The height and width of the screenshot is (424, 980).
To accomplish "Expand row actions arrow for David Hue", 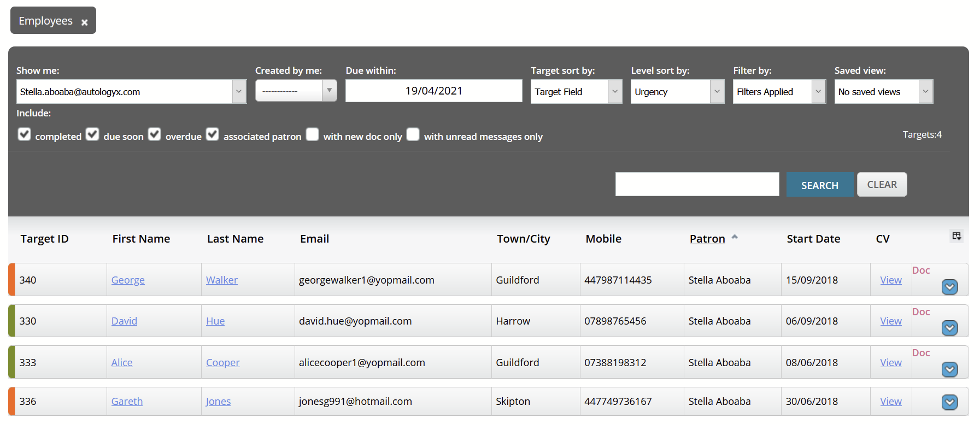I will pos(949,328).
